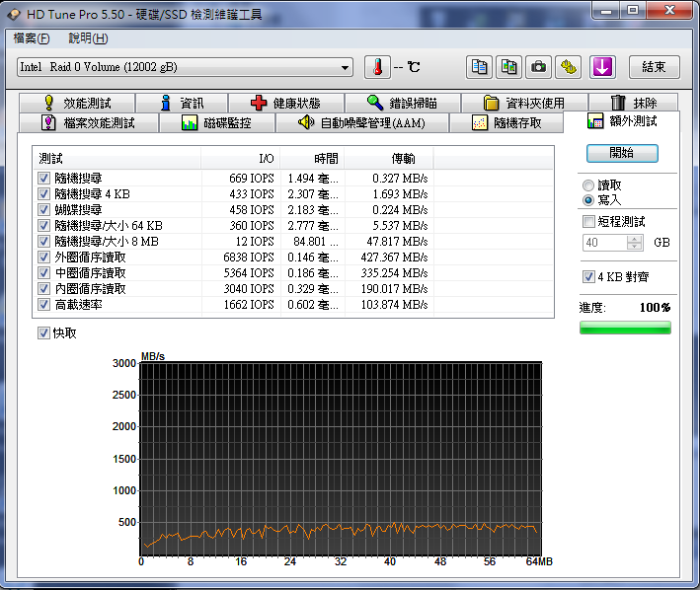Click the 103.874 MB/s burst rate value
Image resolution: width=700 pixels, height=590 pixels.
(394, 305)
